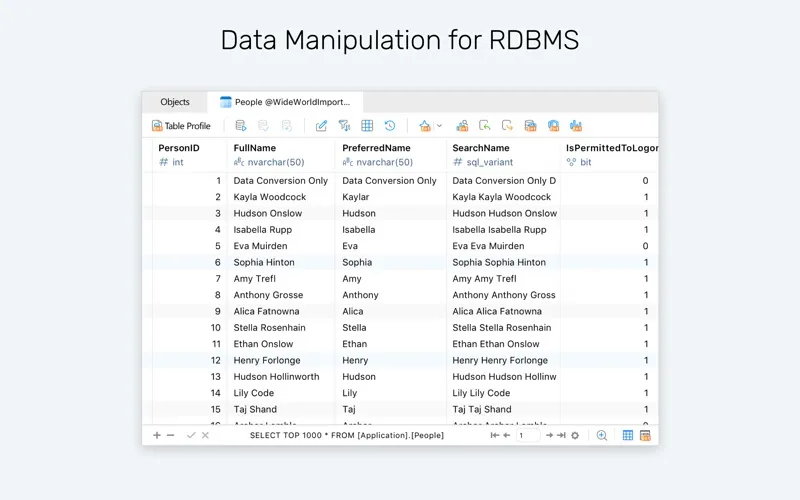The width and height of the screenshot is (800, 500).
Task: Add a record with the plus button
Action: click(157, 435)
